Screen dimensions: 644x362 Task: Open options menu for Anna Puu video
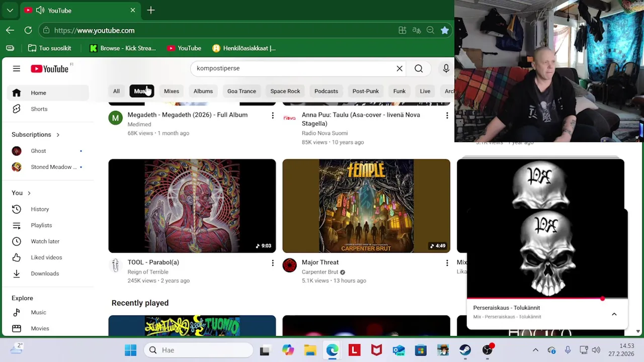(x=447, y=116)
